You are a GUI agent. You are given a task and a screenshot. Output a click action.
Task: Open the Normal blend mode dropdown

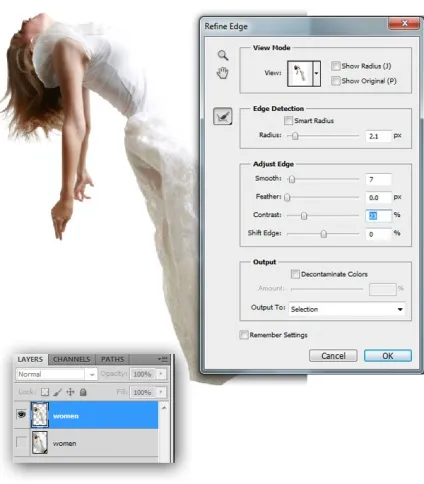[56, 374]
